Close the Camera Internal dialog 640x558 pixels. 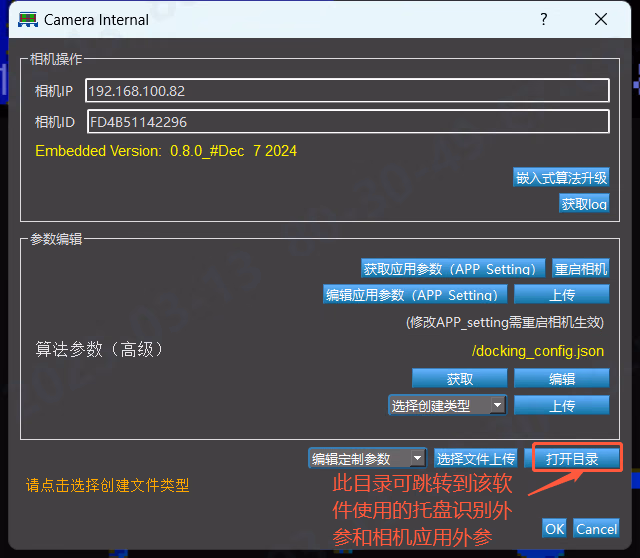[x=600, y=19]
